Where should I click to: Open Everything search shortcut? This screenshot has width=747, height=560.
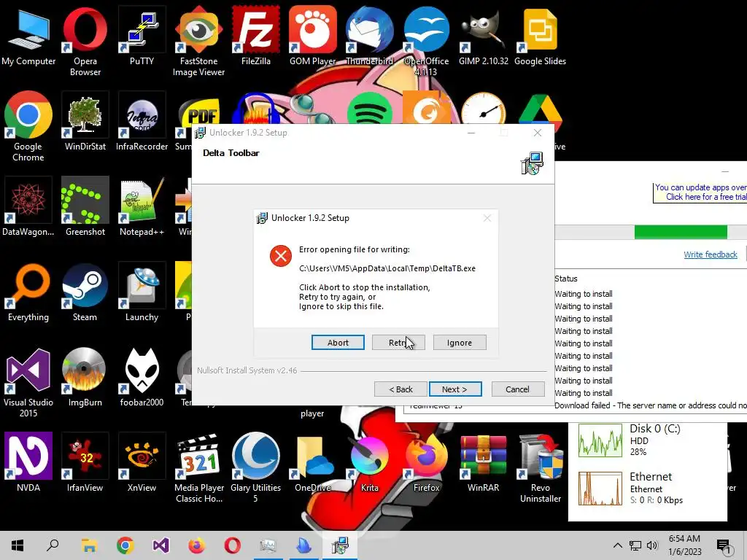click(x=28, y=292)
